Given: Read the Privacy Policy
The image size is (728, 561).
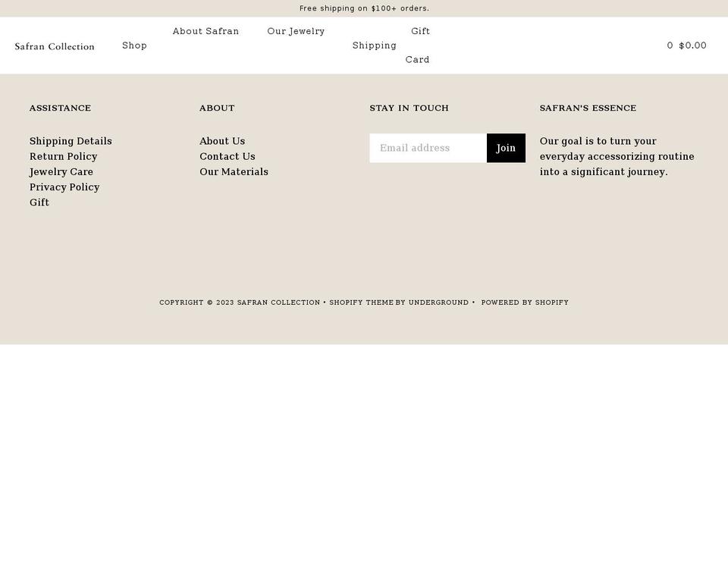Looking at the screenshot, I should (64, 187).
